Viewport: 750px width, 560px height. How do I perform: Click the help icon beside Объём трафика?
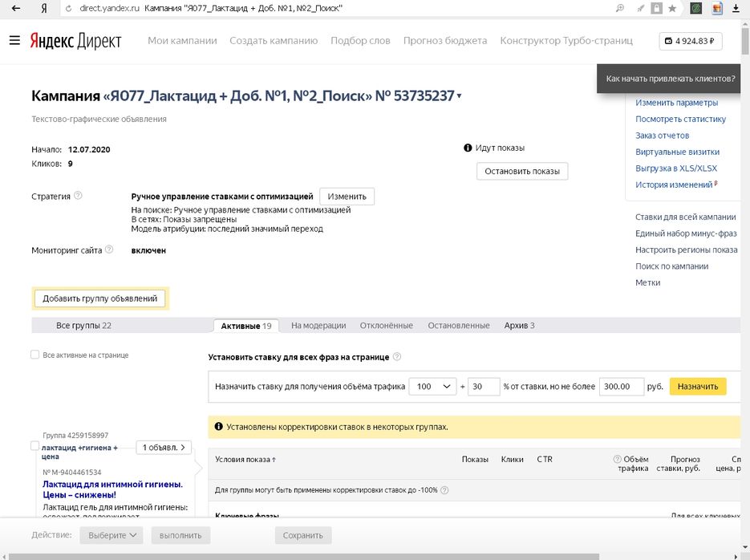pyautogui.click(x=617, y=459)
